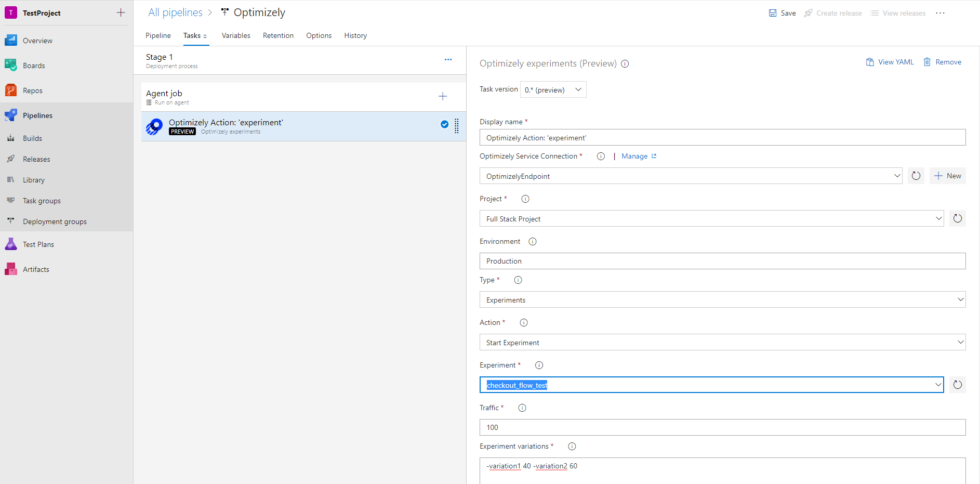Refresh the Optimizely Service Connection list
This screenshot has width=980, height=484.
tap(916, 176)
